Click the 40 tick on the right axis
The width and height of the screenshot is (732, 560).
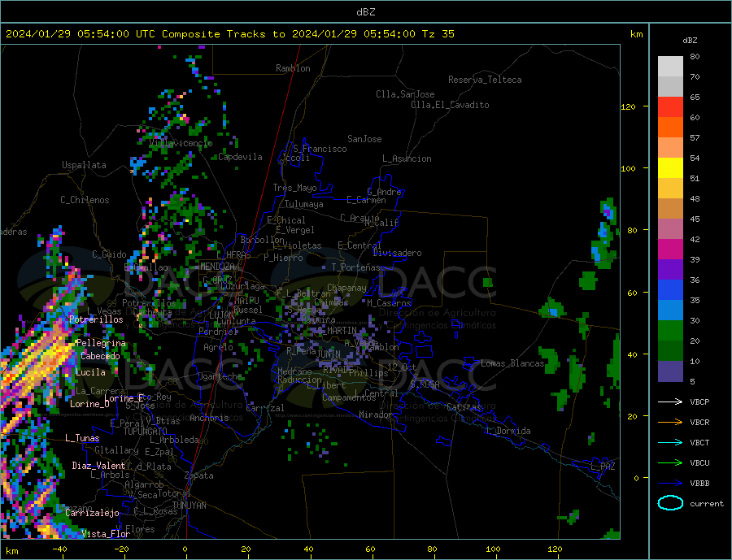tap(632, 354)
